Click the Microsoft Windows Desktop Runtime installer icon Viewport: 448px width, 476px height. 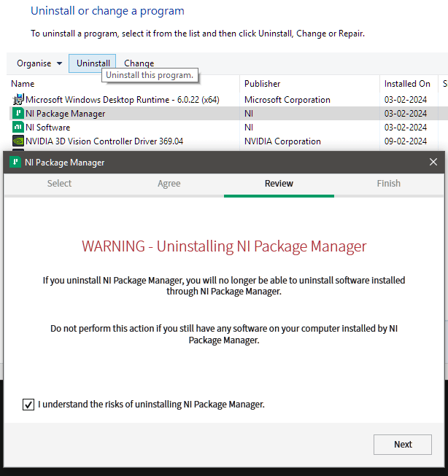[18, 99]
